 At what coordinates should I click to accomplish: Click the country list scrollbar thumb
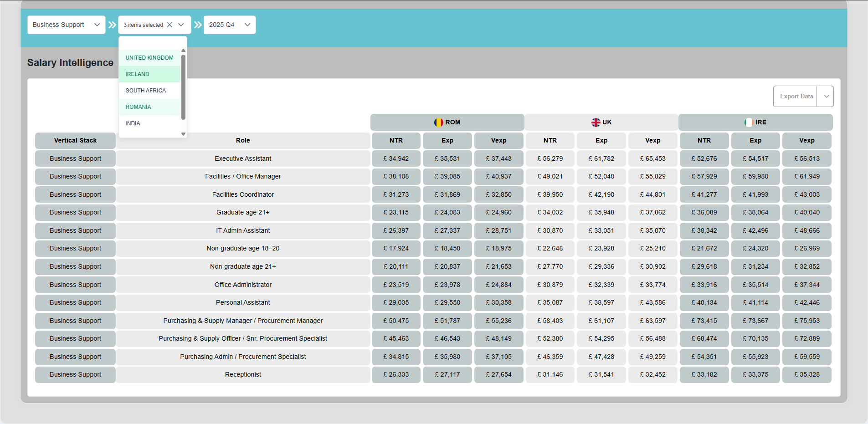pyautogui.click(x=183, y=87)
